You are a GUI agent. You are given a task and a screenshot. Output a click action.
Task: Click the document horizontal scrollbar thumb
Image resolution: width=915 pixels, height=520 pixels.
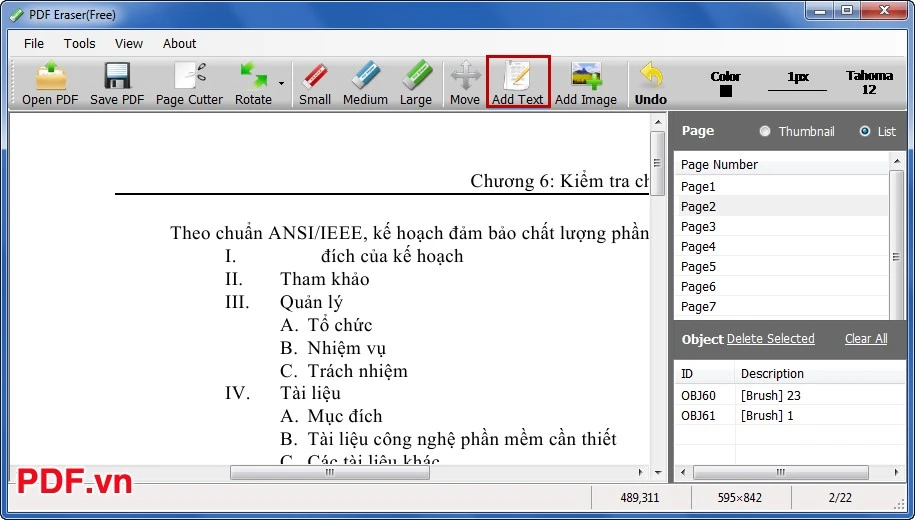point(330,472)
